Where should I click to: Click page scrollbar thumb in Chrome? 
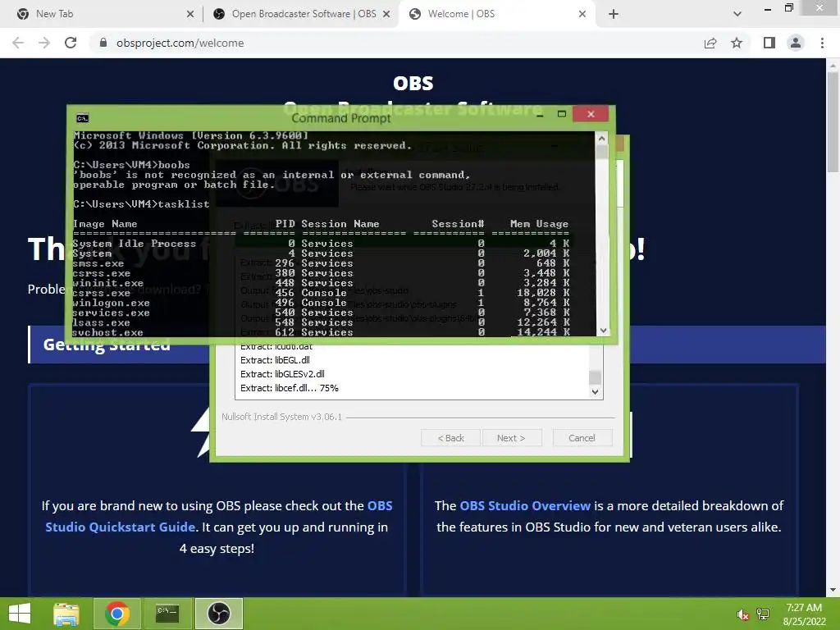click(833, 121)
